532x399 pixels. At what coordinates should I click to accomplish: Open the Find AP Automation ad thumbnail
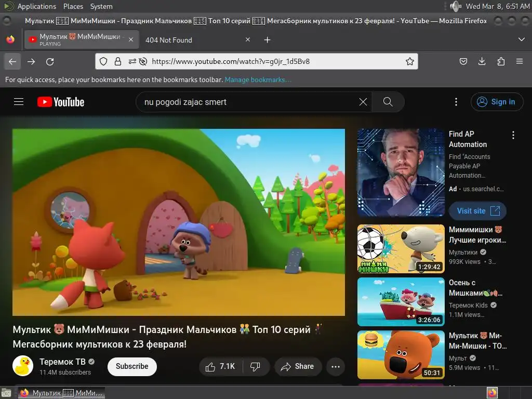point(401,172)
